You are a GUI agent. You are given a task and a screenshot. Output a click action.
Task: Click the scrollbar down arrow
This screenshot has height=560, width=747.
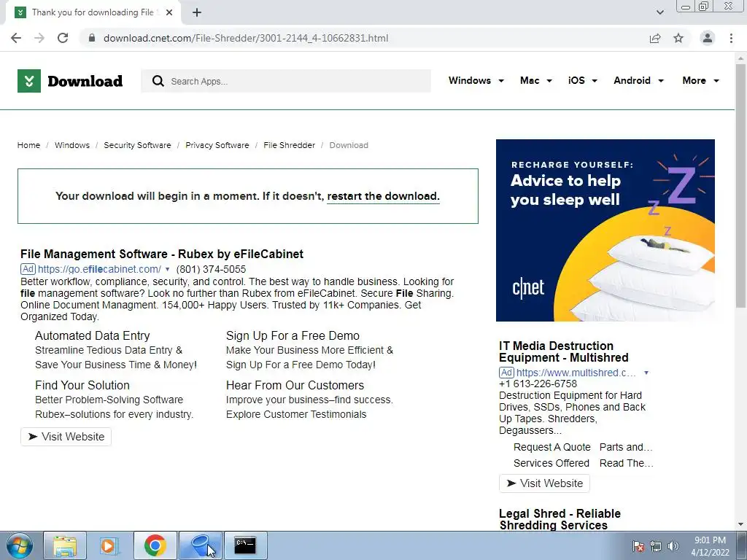click(x=741, y=524)
